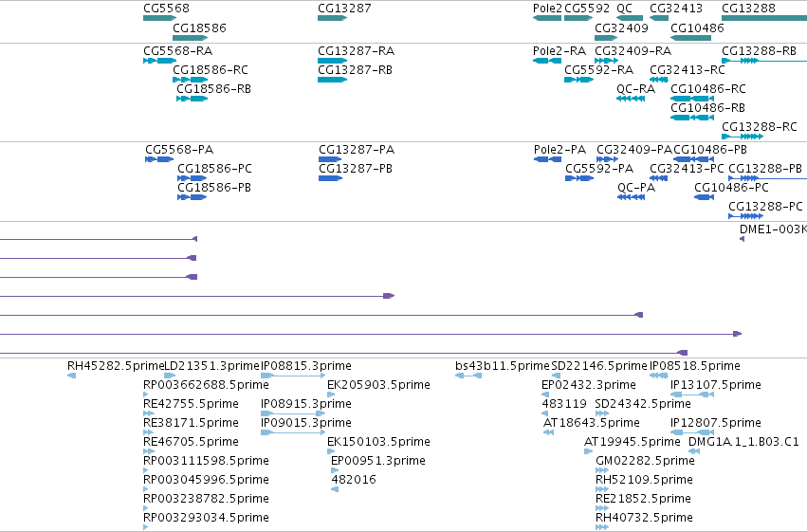The image size is (807, 532).
Task: Click transcript QC-RA
Action: coord(631,99)
